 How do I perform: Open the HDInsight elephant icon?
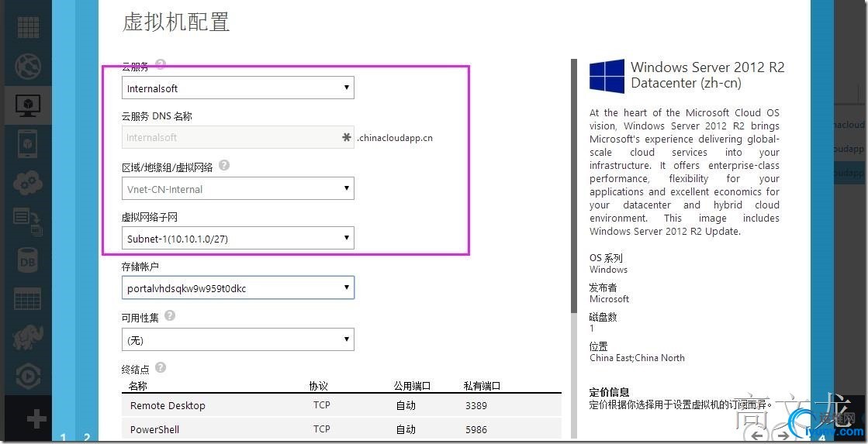click(28, 339)
